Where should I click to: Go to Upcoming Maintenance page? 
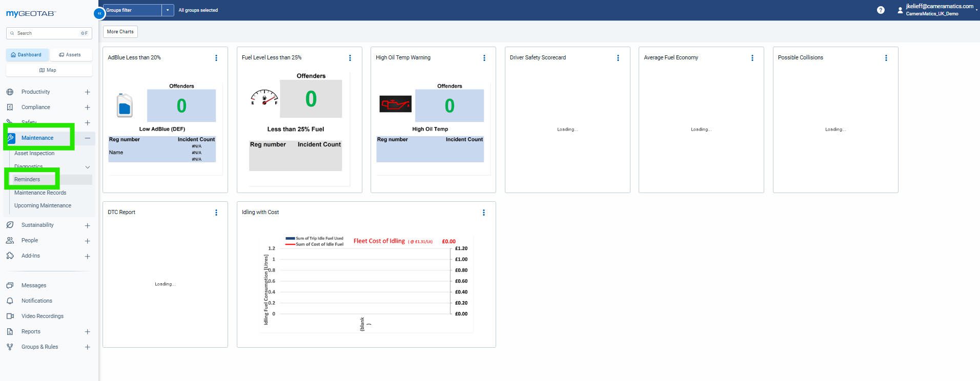(43, 206)
